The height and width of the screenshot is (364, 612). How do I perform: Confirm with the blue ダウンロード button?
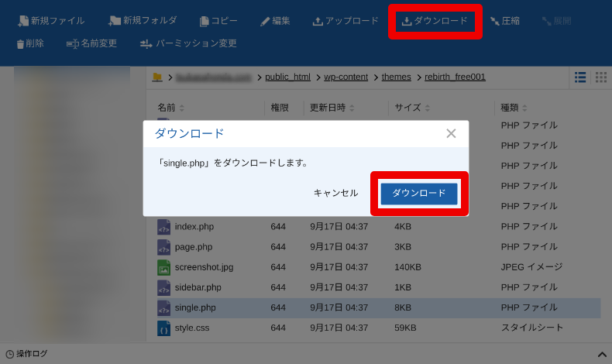(x=419, y=193)
